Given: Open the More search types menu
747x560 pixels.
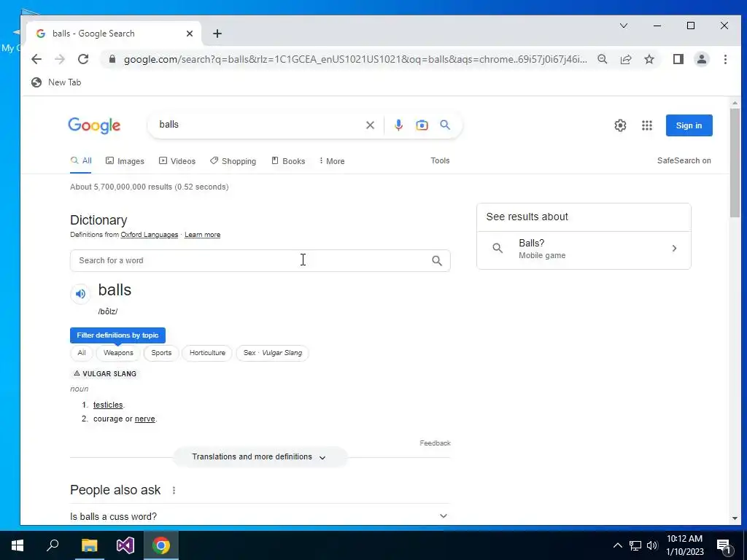Looking at the screenshot, I should coord(332,161).
